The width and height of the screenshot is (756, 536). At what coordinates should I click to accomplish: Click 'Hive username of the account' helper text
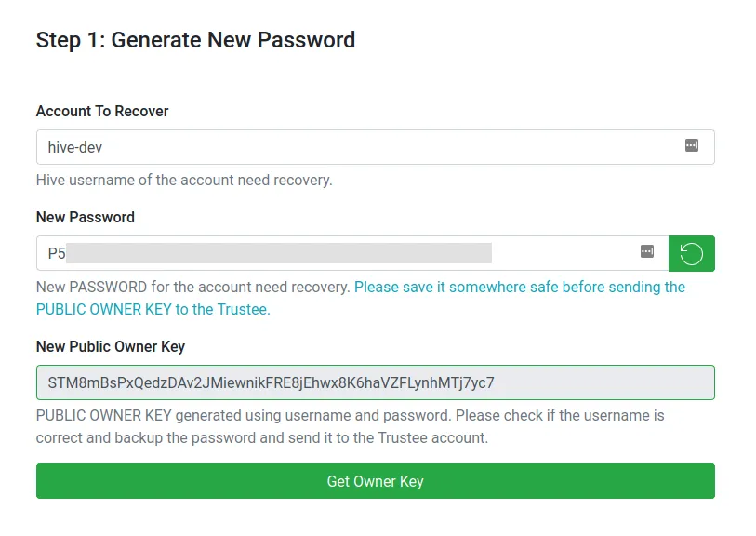184,180
